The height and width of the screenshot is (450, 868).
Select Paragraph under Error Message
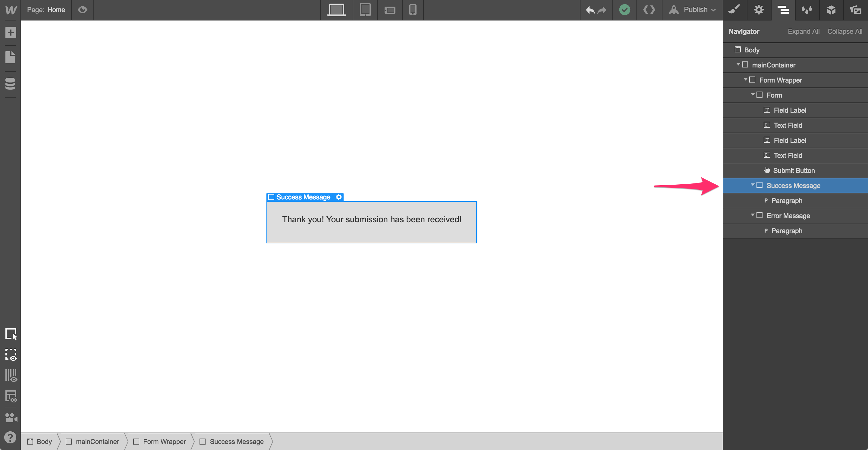[795, 231]
